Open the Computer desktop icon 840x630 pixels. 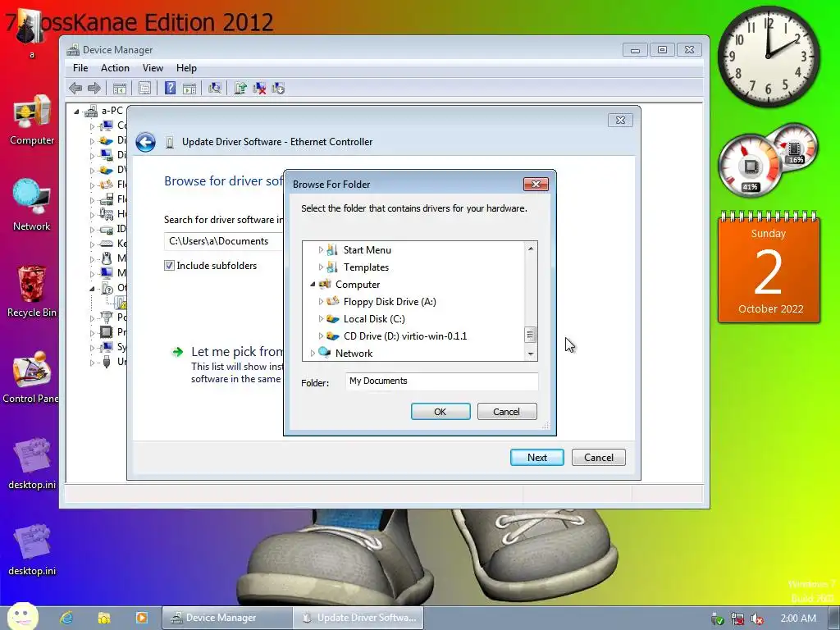pos(32,120)
